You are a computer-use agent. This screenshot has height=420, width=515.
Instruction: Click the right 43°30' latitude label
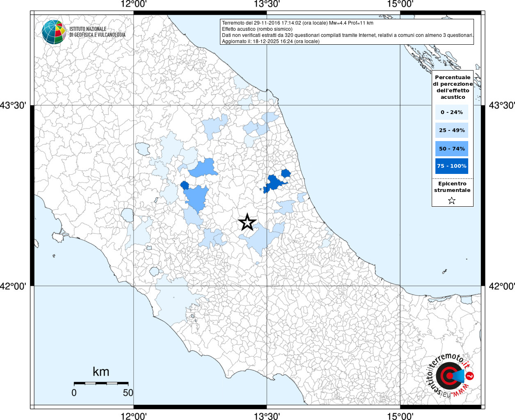pos(501,105)
